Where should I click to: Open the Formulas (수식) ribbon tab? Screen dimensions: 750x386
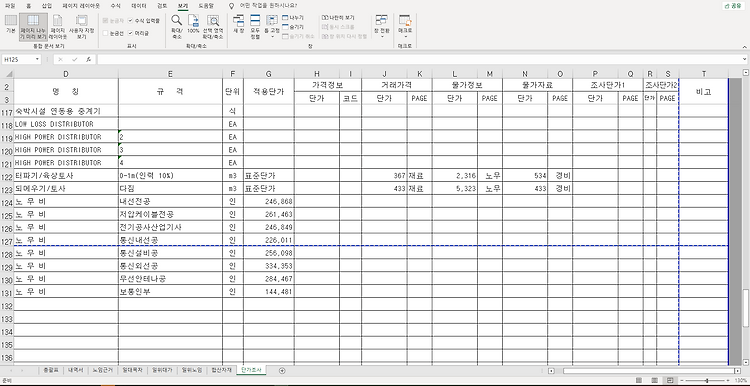coord(115,6)
